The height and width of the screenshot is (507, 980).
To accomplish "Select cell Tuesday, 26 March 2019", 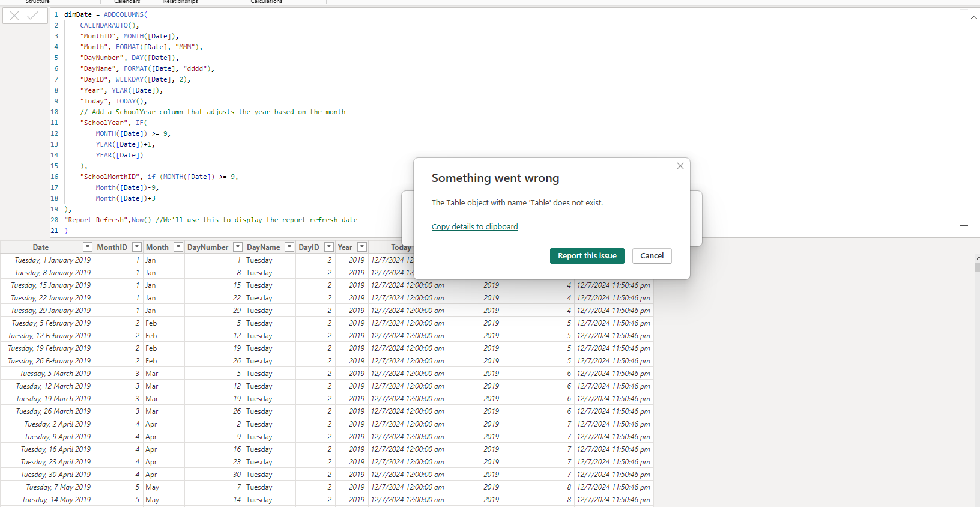I will click(47, 411).
